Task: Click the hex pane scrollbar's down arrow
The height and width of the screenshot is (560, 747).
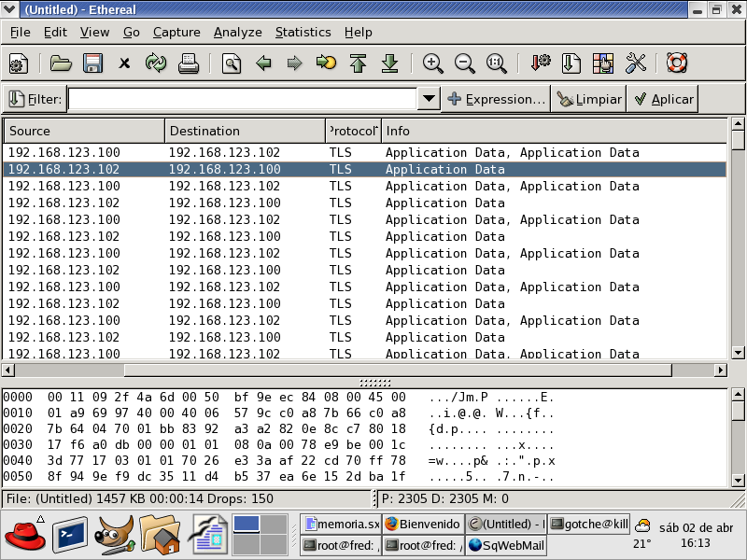Action: pyautogui.click(x=738, y=480)
